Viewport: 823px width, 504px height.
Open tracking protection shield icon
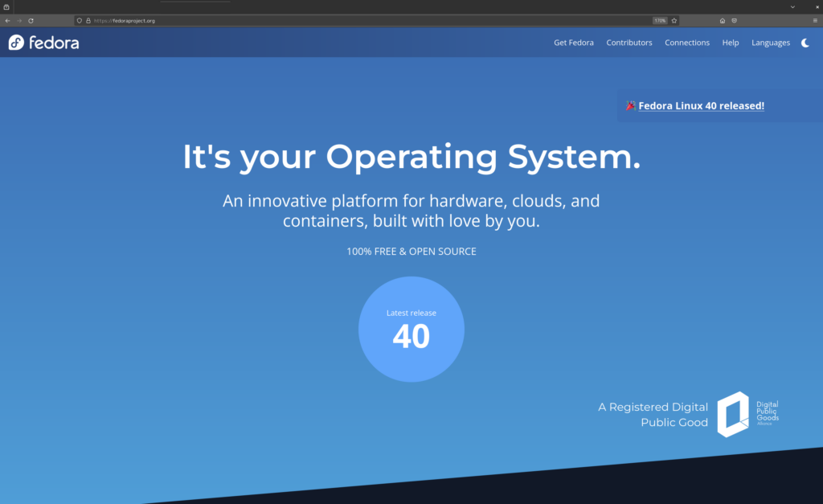click(x=80, y=20)
